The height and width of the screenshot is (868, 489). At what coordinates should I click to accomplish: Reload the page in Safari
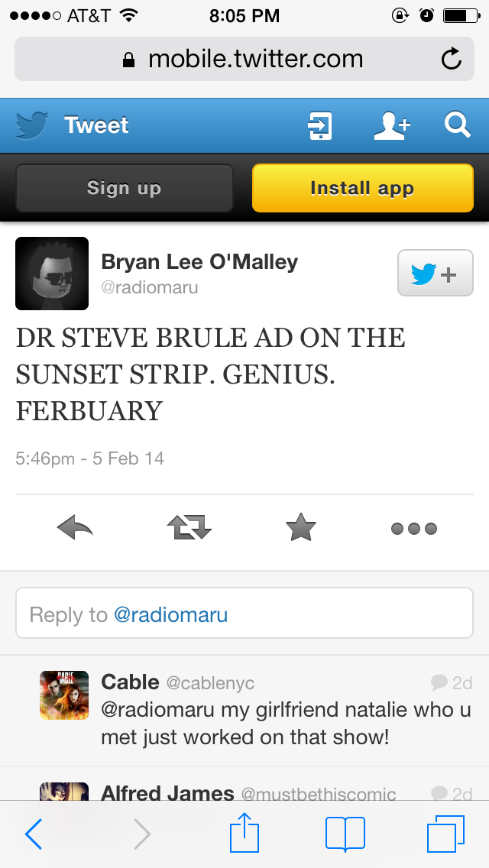452,60
